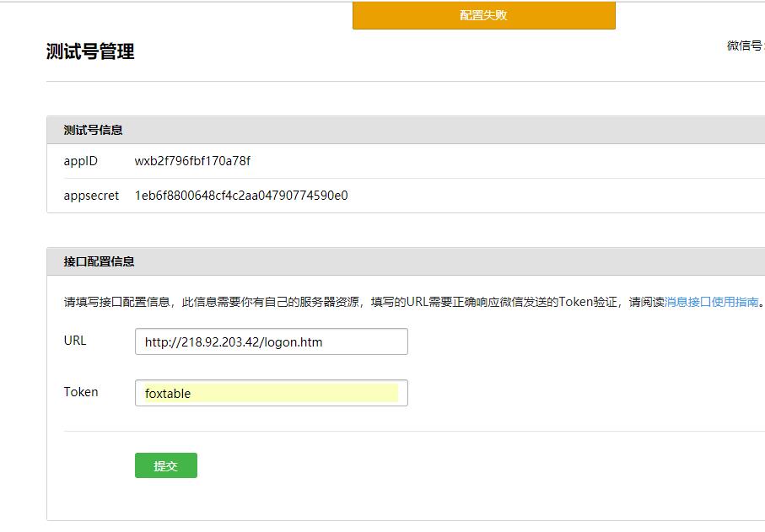Image resolution: width=765 pixels, height=532 pixels.
Task: Click into the URL input field
Action: pyautogui.click(x=271, y=341)
